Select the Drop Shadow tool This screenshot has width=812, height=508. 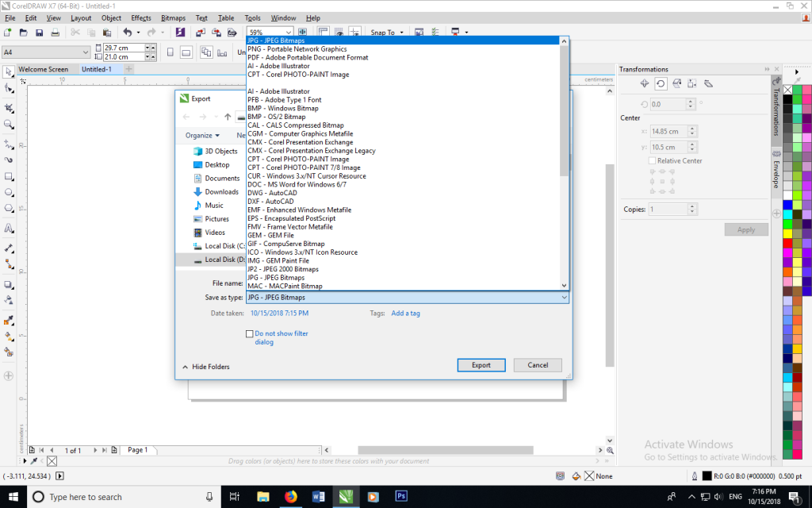point(8,285)
